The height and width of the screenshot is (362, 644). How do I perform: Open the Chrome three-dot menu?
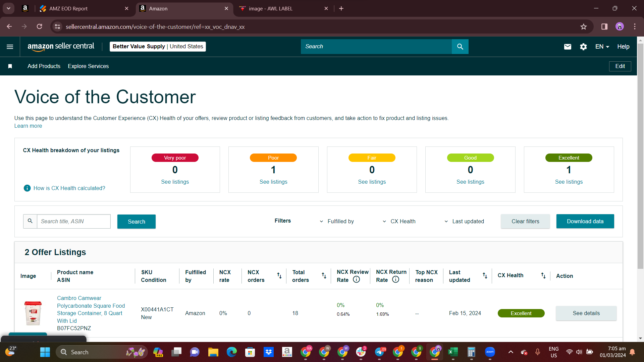(635, 26)
